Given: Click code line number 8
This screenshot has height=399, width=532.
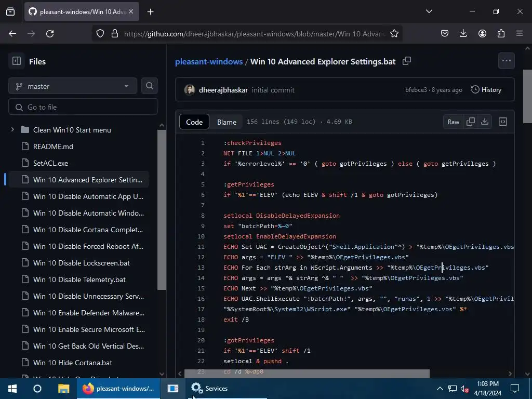Looking at the screenshot, I should click(203, 216).
